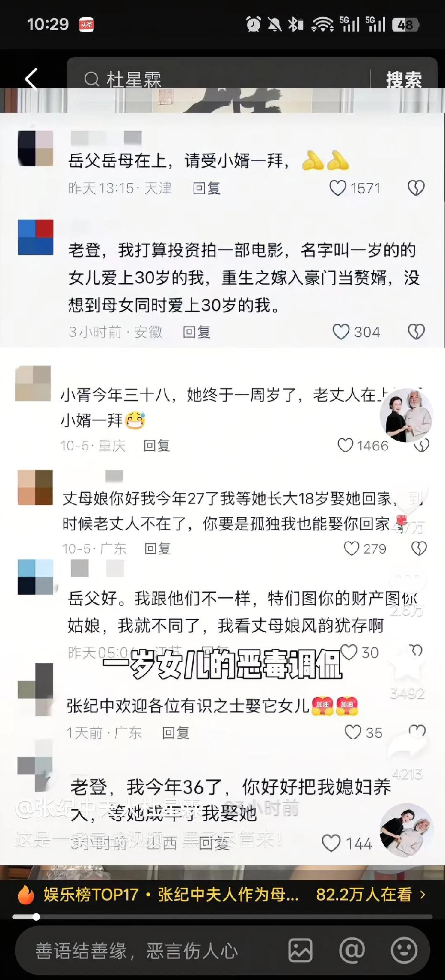Open the couple's avatar thumbnail at bottom right
Image resolution: width=445 pixels, height=980 pixels.
pyautogui.click(x=407, y=830)
